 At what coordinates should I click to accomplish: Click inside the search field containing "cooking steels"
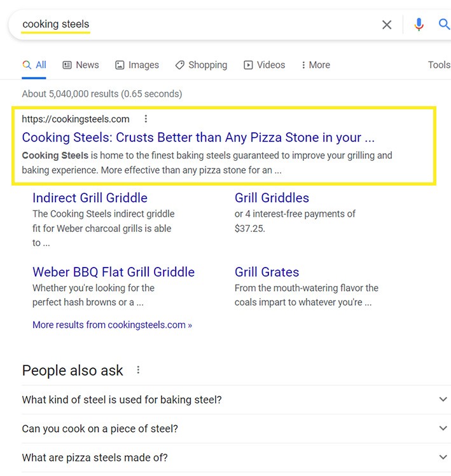(x=191, y=25)
